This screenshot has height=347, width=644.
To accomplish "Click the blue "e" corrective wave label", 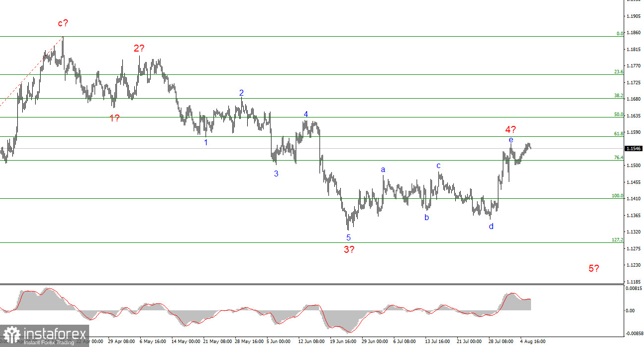I will click(511, 140).
